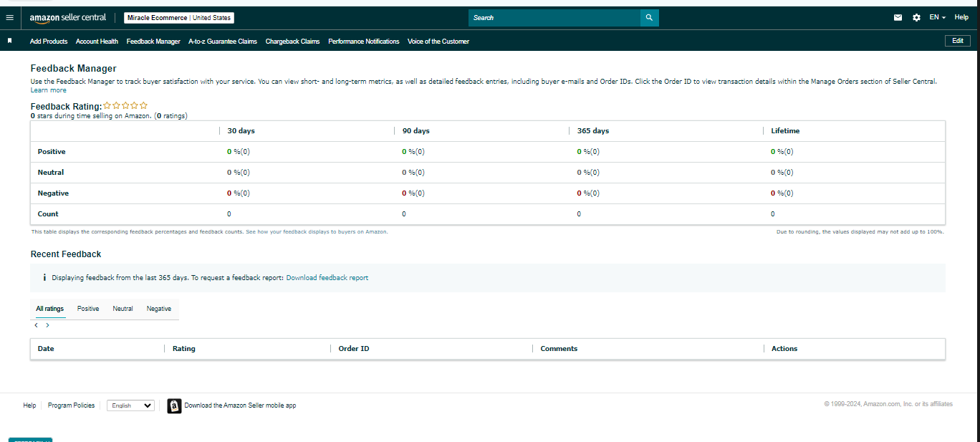Click the Recent Feedback heading

(66, 254)
